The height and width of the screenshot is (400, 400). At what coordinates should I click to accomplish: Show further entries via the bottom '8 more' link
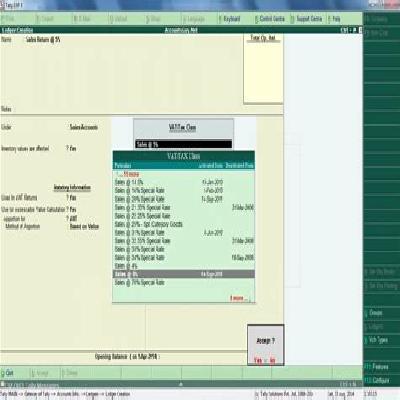click(x=239, y=298)
